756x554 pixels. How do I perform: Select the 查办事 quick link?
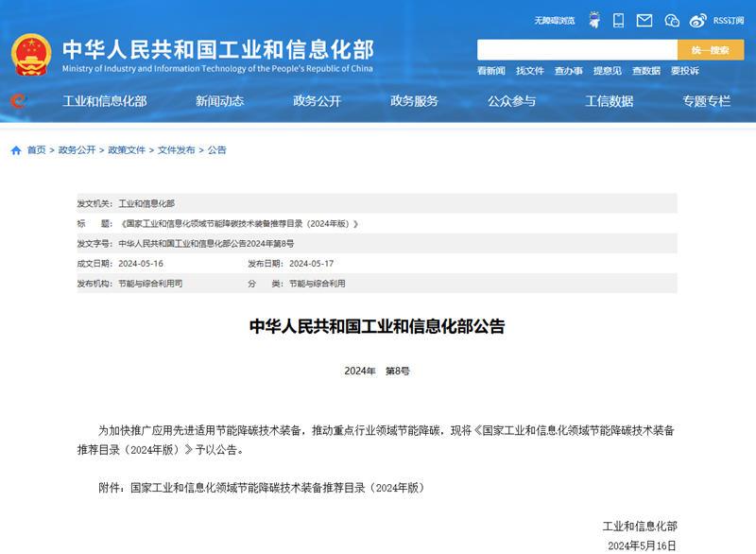point(569,71)
